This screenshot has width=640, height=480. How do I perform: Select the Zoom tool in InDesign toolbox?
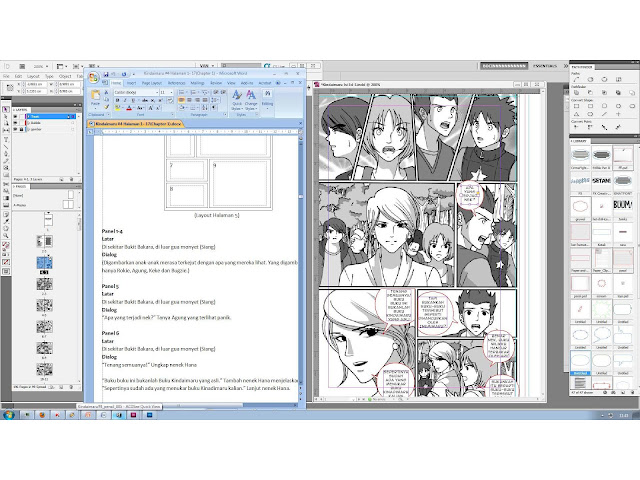(x=6, y=236)
